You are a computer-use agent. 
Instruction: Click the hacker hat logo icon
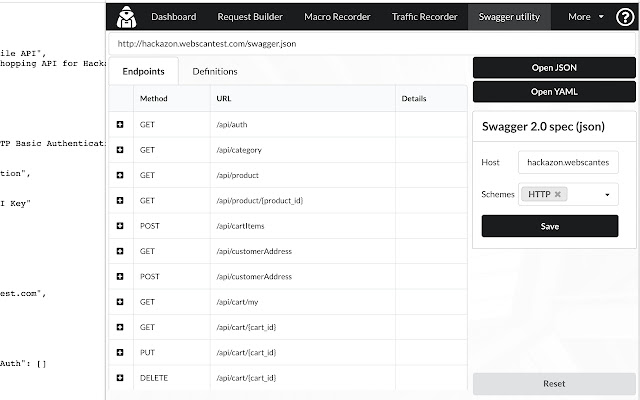(x=125, y=17)
